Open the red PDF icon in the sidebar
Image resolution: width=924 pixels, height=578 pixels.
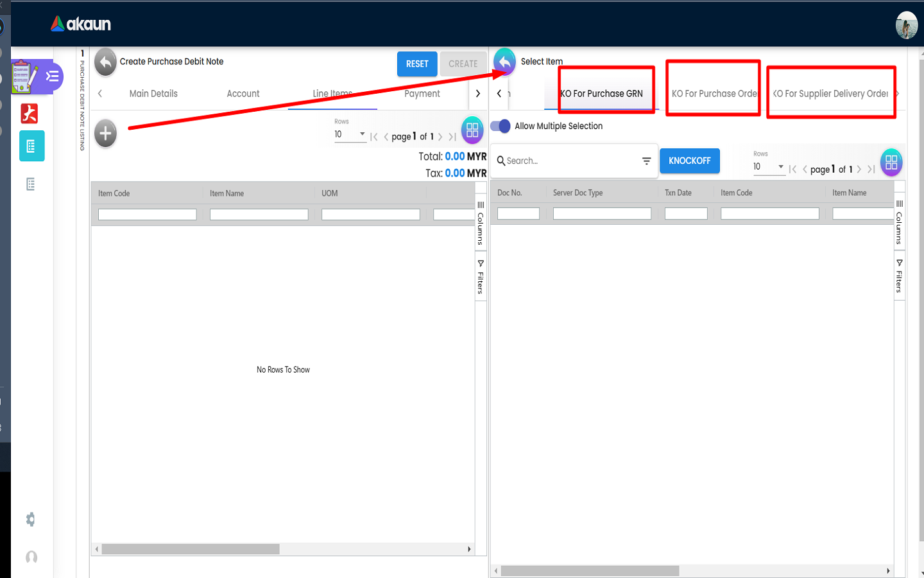30,113
